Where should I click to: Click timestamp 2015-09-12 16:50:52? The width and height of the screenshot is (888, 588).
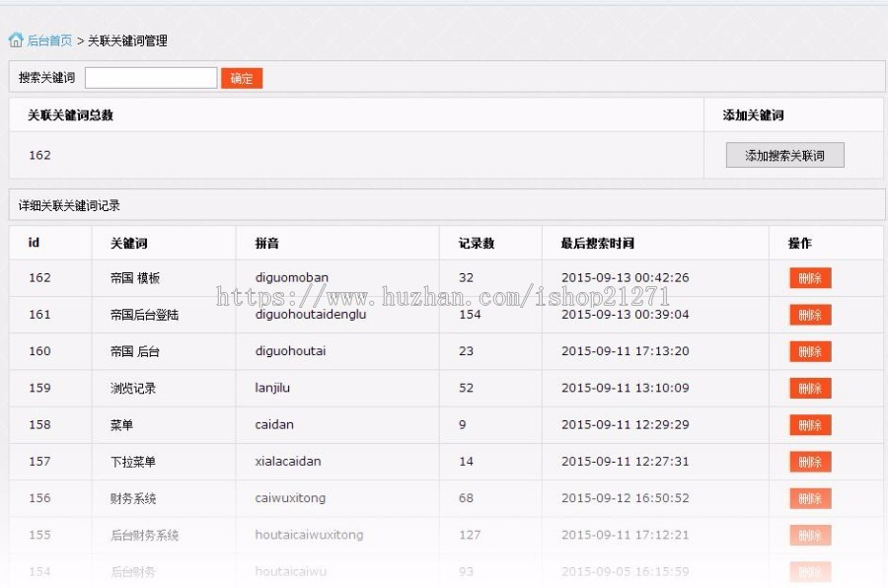click(626, 498)
